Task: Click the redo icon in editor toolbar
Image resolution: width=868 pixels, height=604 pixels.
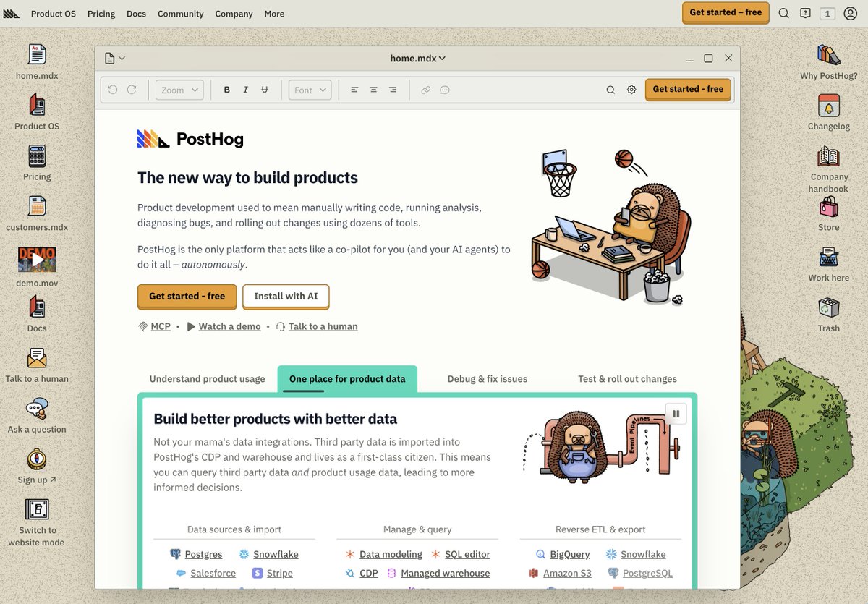Action: click(x=132, y=90)
